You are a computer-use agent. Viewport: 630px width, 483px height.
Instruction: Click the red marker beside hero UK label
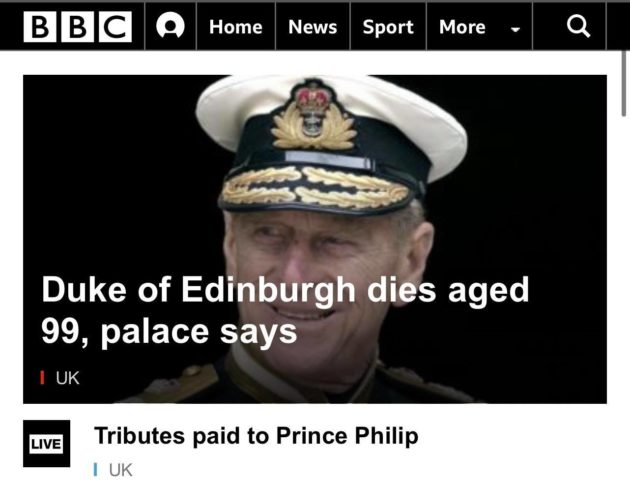click(x=42, y=378)
